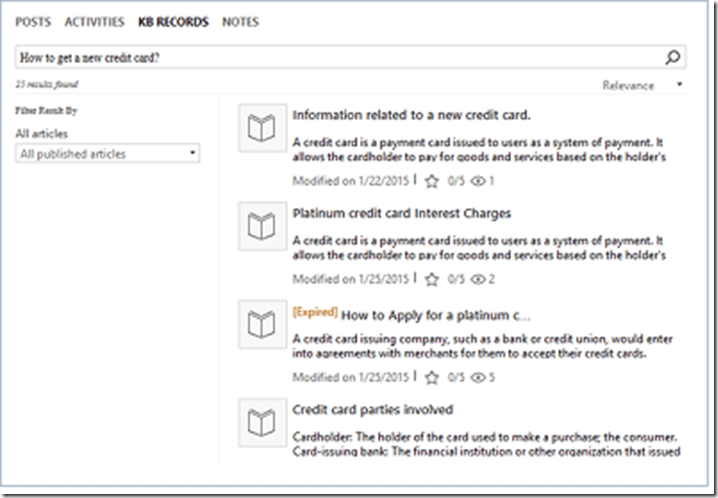Click the views eye icon of first article
The height and width of the screenshot is (498, 718).
[x=478, y=182]
